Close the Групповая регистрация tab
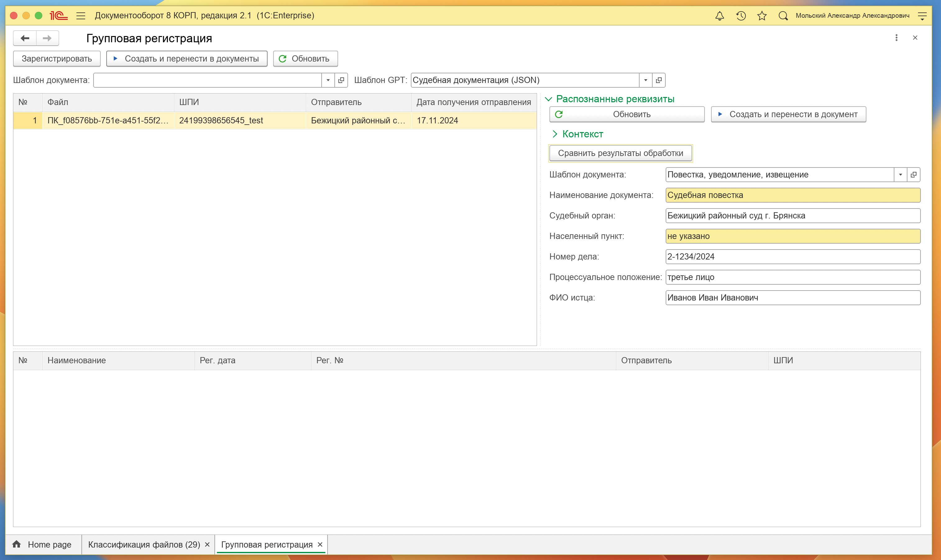941x560 pixels. click(320, 544)
